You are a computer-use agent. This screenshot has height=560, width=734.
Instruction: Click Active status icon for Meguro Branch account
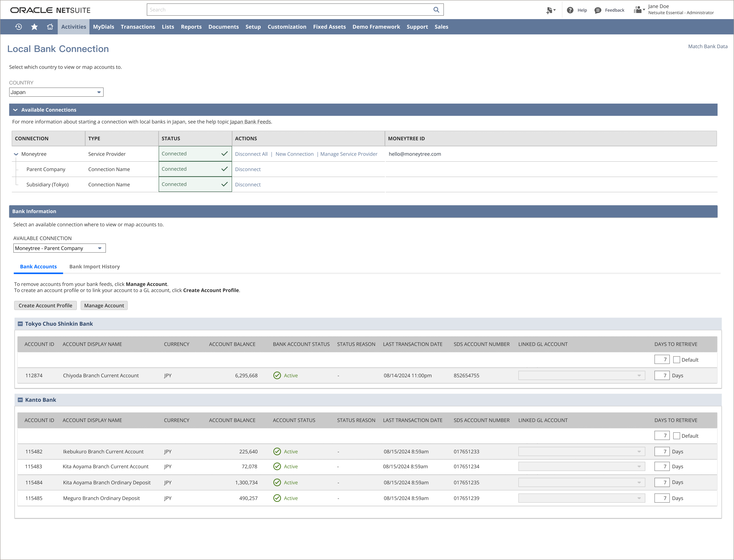click(277, 498)
